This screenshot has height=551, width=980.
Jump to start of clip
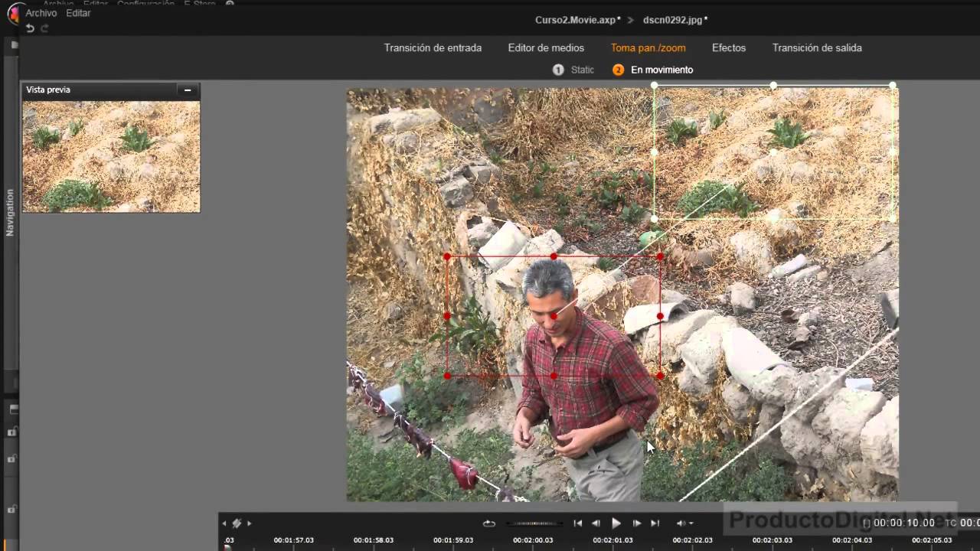pos(578,523)
